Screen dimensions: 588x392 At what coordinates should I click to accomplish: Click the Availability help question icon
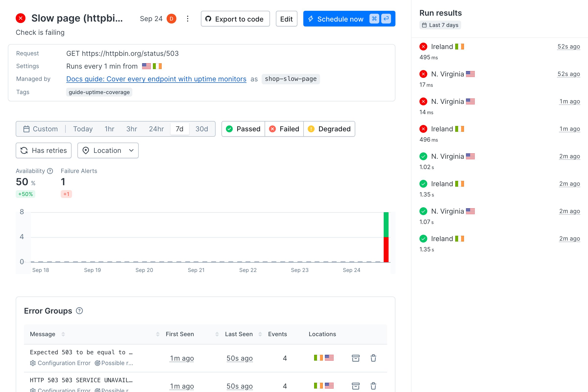tap(50, 171)
